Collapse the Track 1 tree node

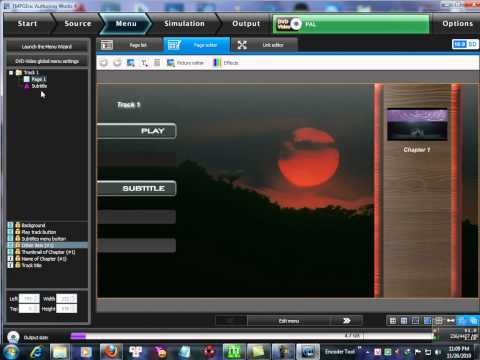[11, 72]
